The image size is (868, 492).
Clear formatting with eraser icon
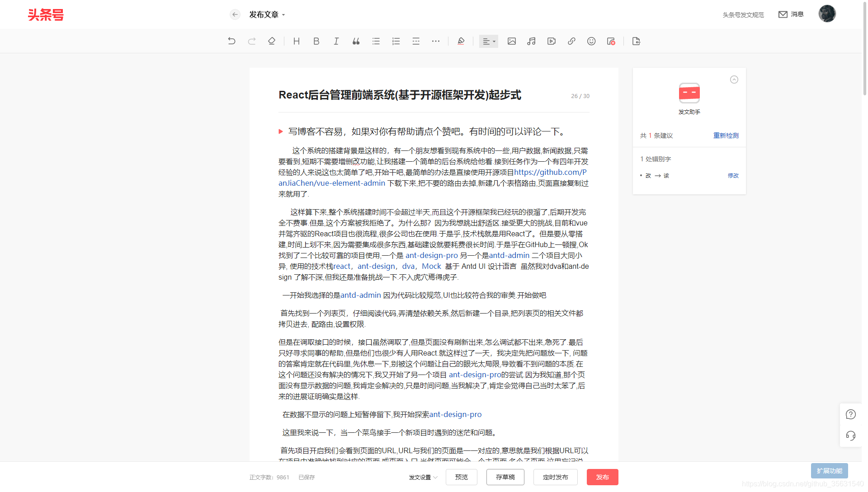271,41
